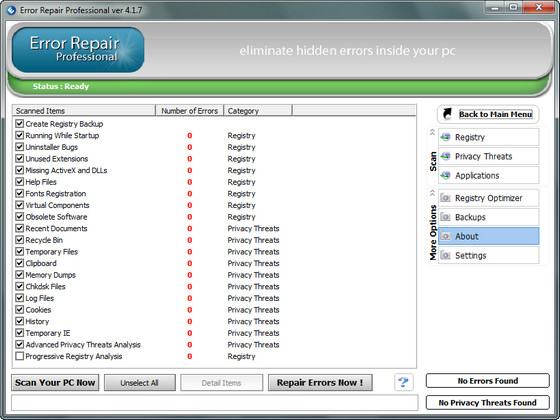The width and height of the screenshot is (560, 420).
Task: Collapse the More Options section chevron
Action: (x=432, y=193)
